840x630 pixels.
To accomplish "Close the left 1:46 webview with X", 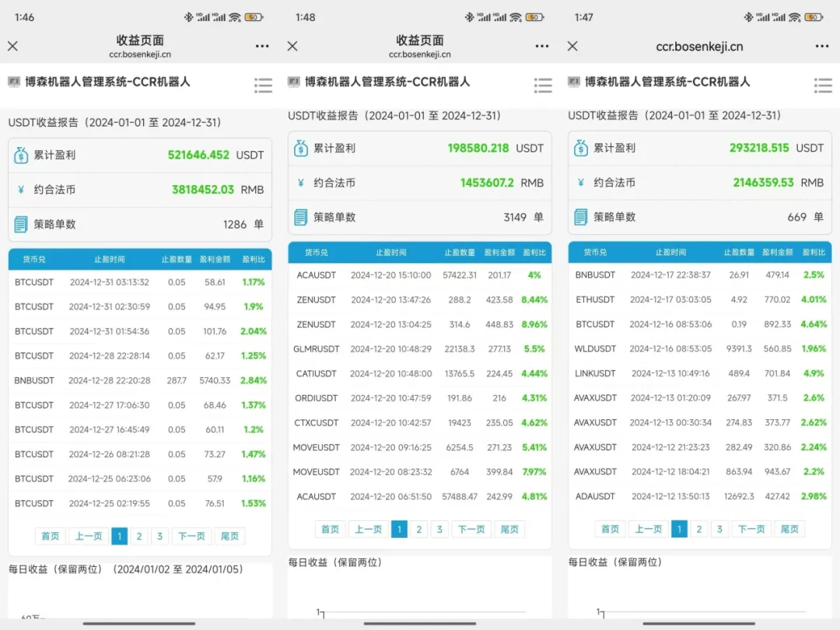I will point(13,46).
